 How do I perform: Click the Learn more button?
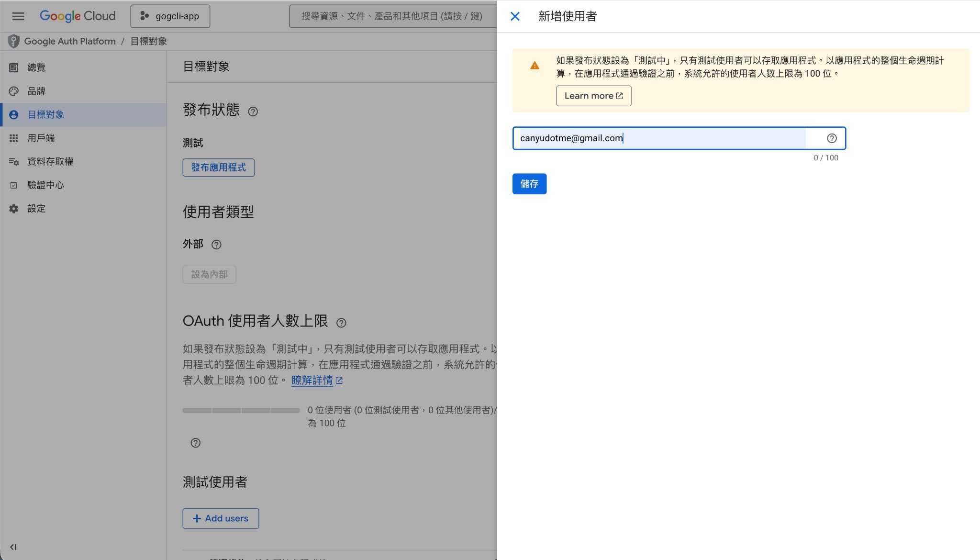pos(593,96)
